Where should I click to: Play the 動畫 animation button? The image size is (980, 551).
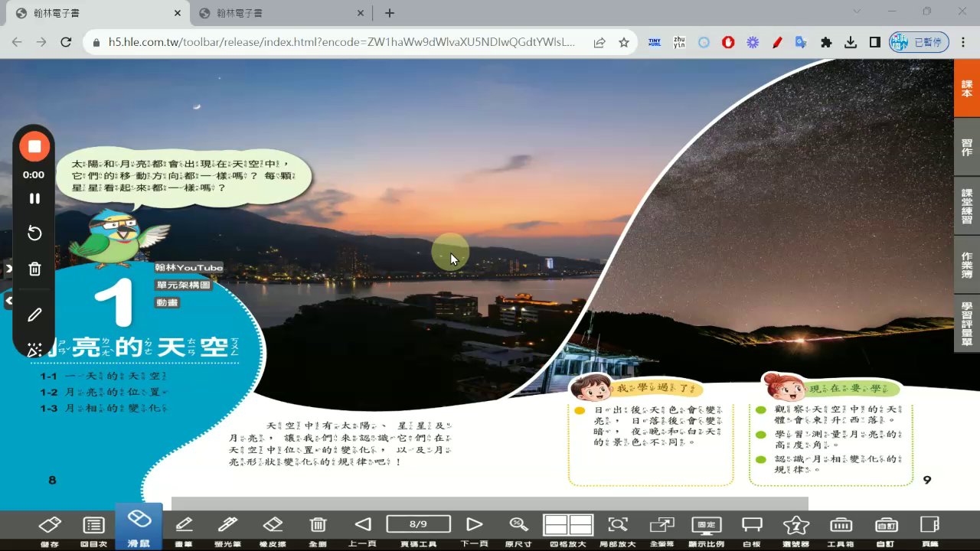(x=168, y=302)
